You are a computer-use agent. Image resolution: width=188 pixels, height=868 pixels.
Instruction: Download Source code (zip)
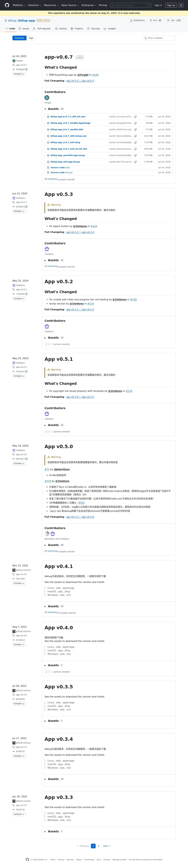tap(60, 167)
